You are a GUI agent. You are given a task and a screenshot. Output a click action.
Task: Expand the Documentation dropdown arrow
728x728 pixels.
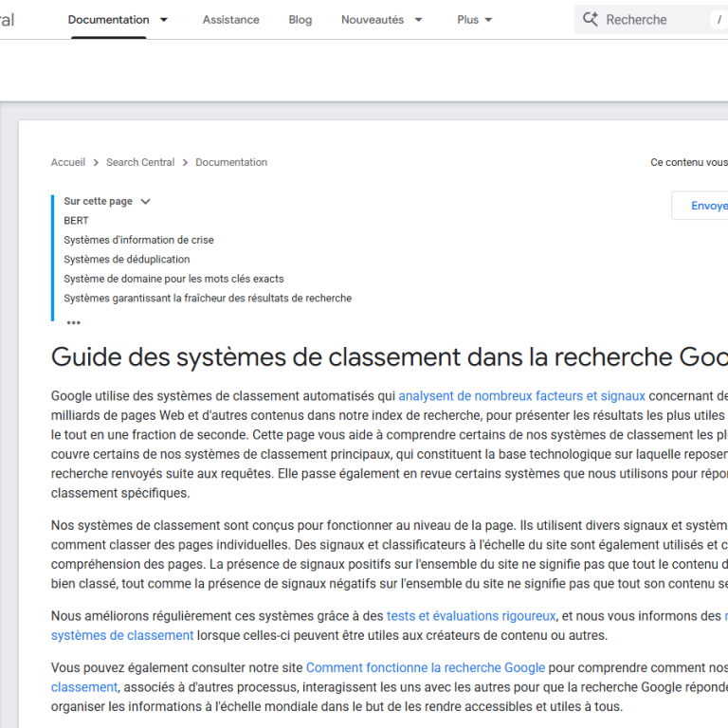pos(163,20)
